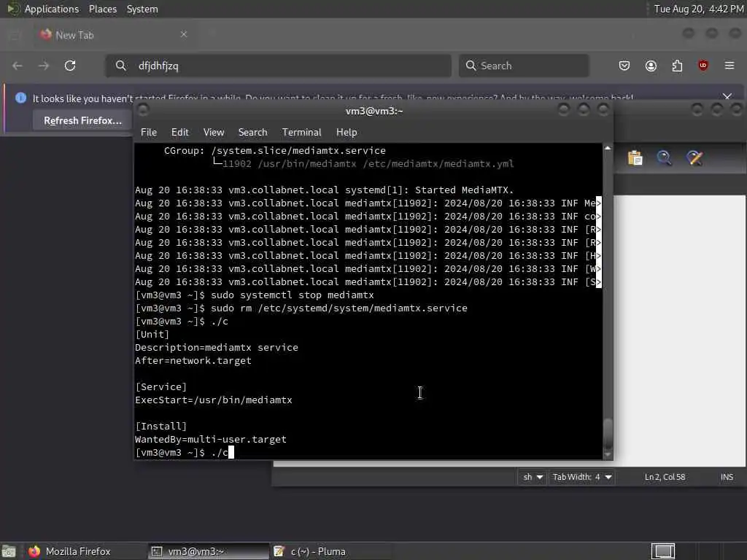Click the workspace switcher in the bottom panel
The height and width of the screenshot is (560, 747).
pyautogui.click(x=663, y=551)
